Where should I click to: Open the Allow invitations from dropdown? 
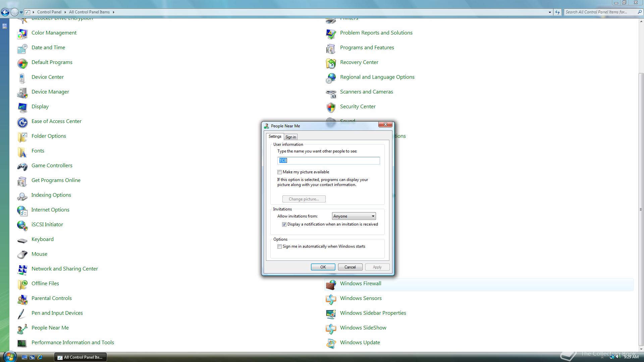[354, 216]
